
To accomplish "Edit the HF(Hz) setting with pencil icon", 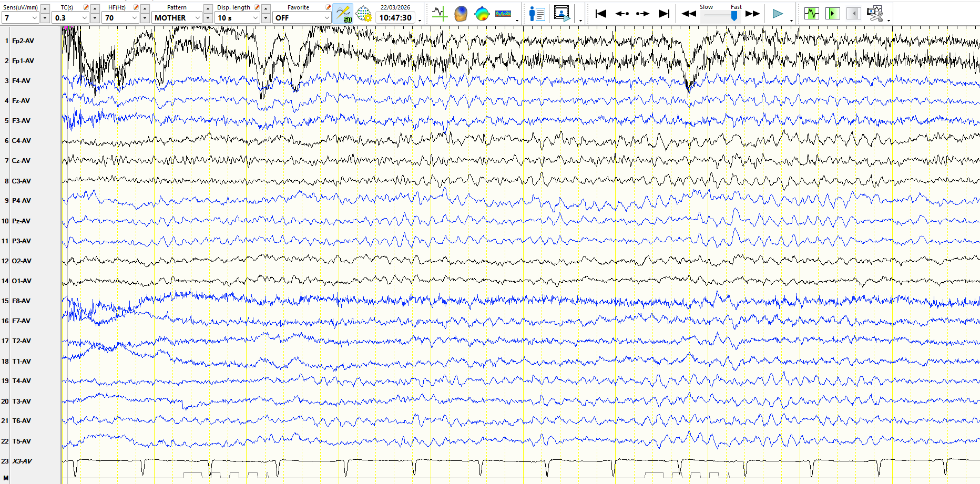I will [x=136, y=7].
